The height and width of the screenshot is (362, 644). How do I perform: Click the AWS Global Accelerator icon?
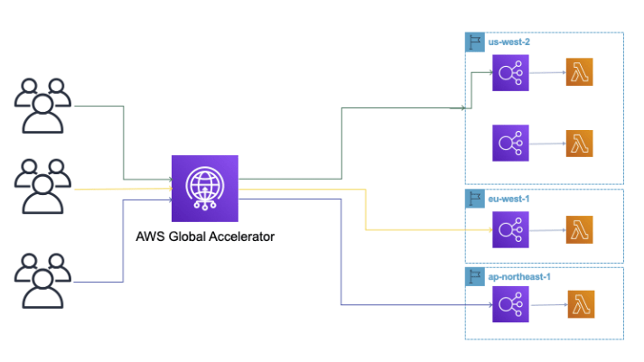pos(205,189)
